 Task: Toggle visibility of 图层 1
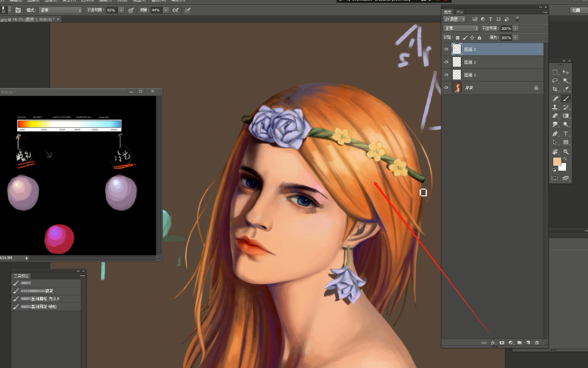pos(446,75)
